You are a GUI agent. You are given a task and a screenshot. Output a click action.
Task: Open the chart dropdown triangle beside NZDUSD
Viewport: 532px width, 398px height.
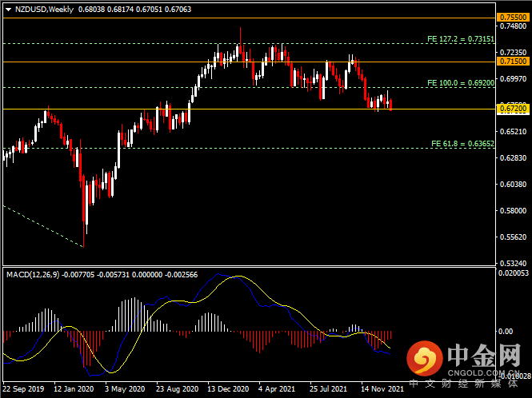pyautogui.click(x=9, y=10)
